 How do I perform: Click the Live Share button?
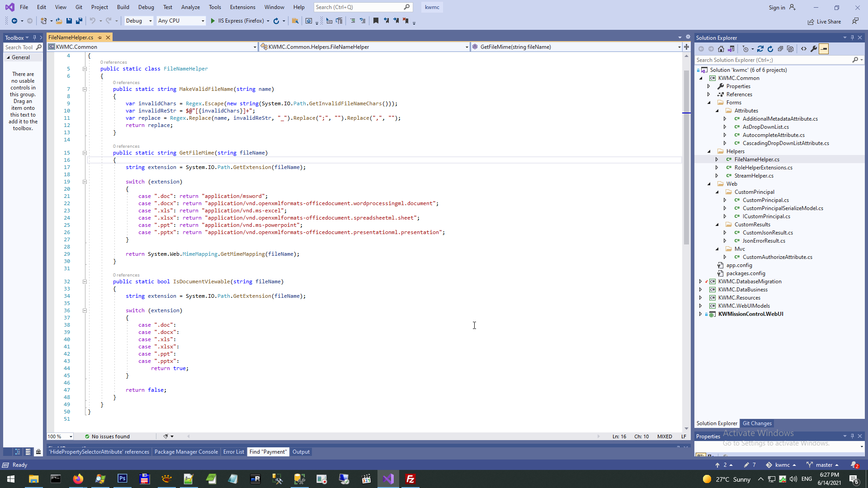point(825,21)
